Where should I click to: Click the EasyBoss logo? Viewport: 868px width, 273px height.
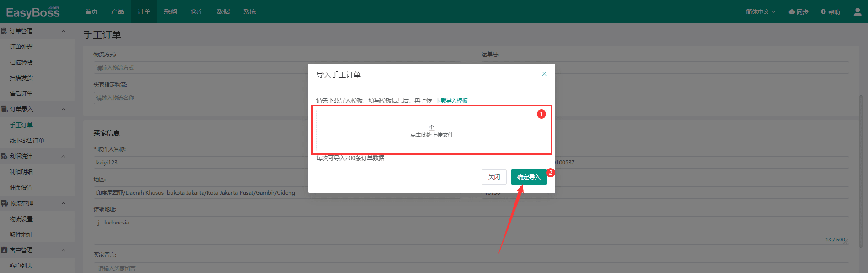pos(33,12)
